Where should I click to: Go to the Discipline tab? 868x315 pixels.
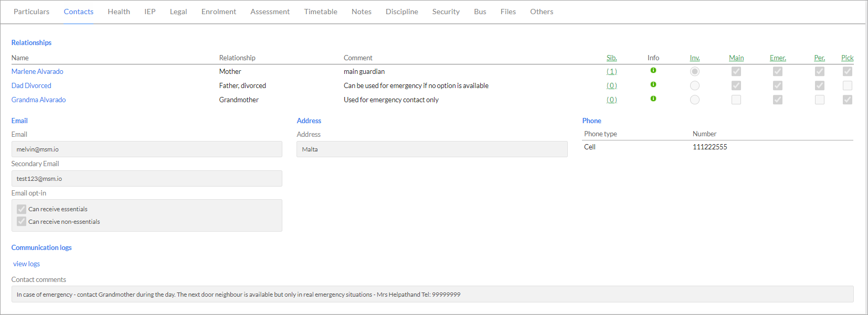click(402, 12)
